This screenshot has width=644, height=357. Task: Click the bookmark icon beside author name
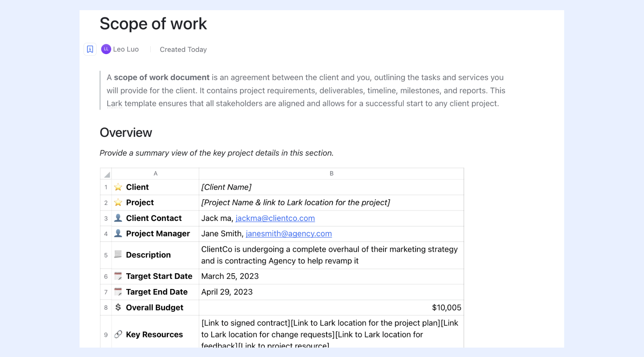(x=90, y=49)
